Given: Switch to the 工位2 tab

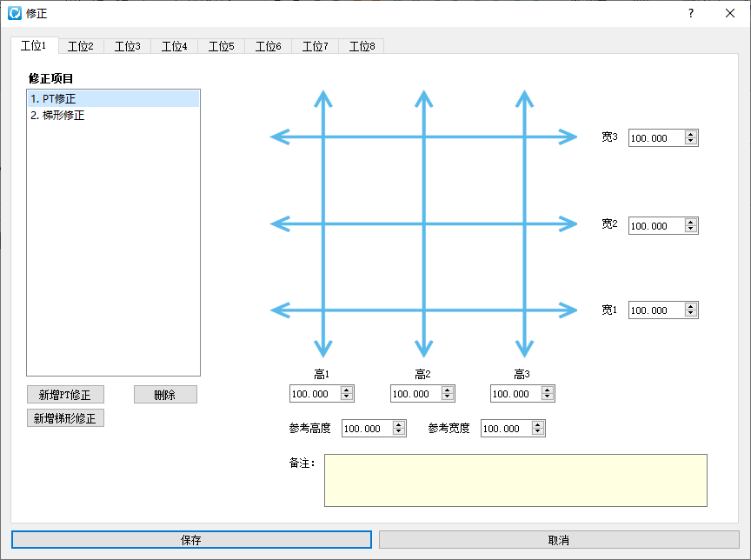Looking at the screenshot, I should 81,46.
